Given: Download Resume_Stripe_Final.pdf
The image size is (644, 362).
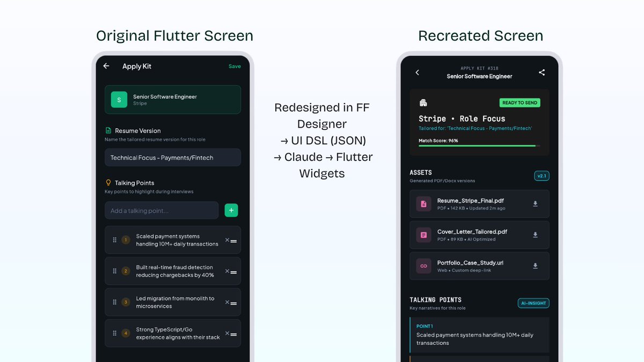Looking at the screenshot, I should point(535,204).
